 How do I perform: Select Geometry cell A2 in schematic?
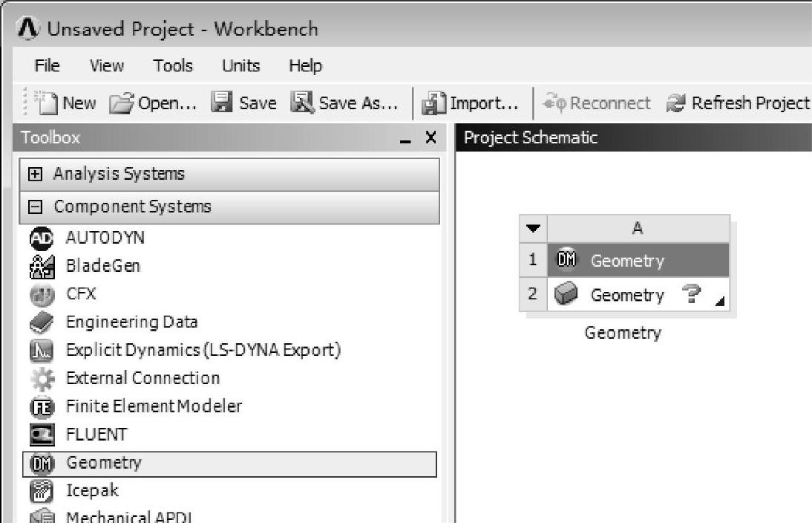(626, 296)
